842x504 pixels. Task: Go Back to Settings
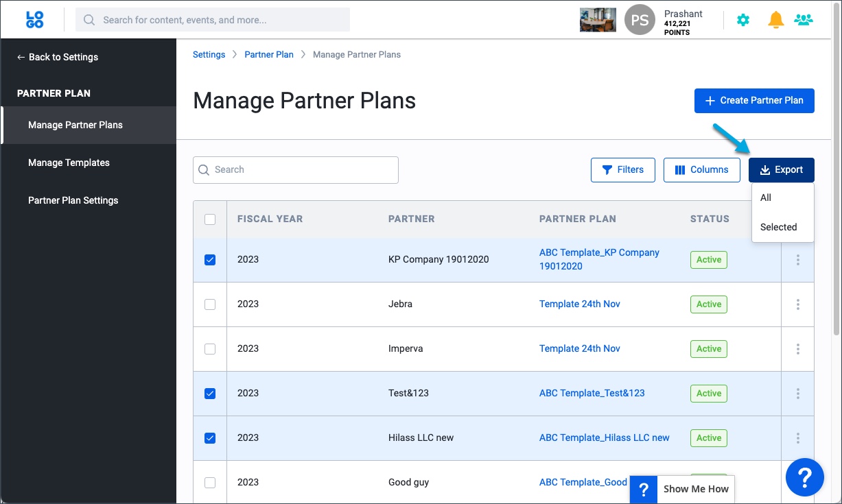(x=58, y=57)
